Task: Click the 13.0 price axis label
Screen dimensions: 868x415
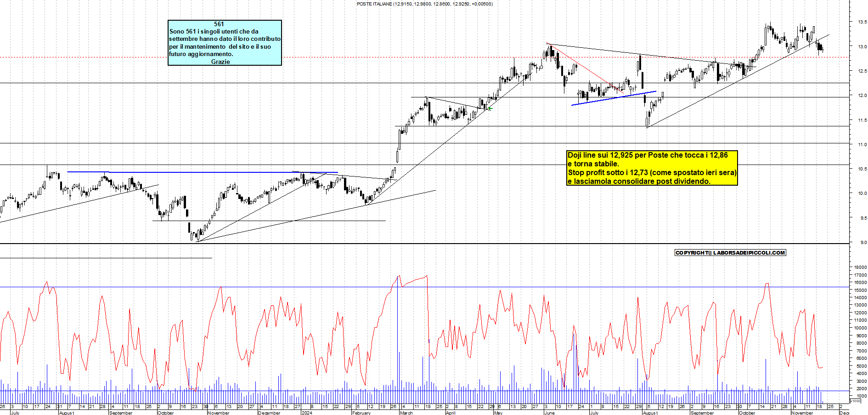Action: click(862, 46)
